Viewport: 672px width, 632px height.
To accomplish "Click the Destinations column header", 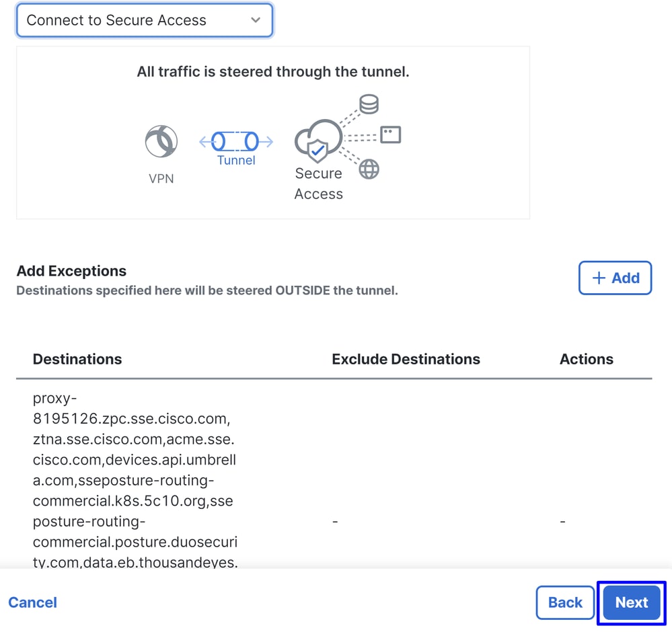I will [x=77, y=359].
